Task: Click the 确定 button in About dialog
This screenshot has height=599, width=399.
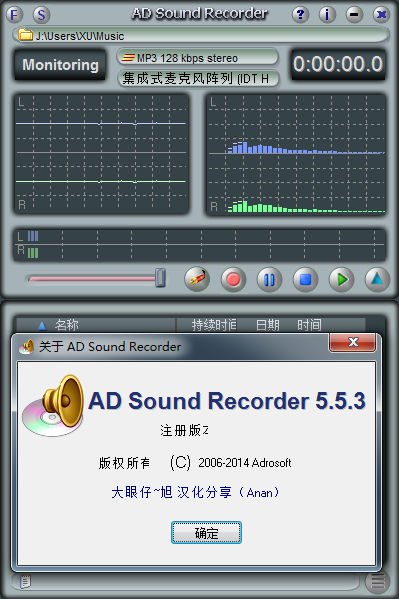Action: [x=206, y=533]
